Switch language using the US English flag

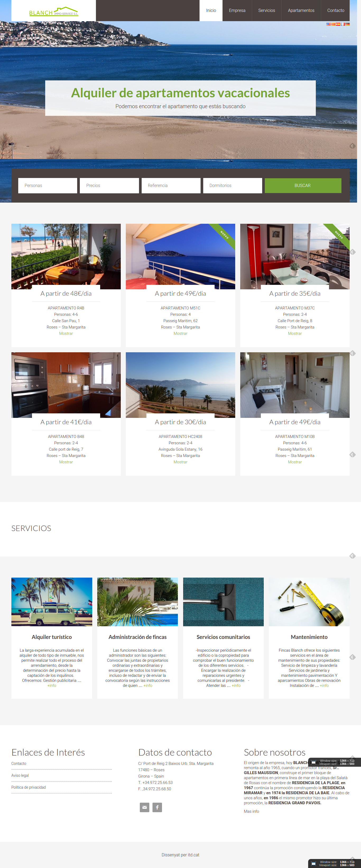point(329,24)
